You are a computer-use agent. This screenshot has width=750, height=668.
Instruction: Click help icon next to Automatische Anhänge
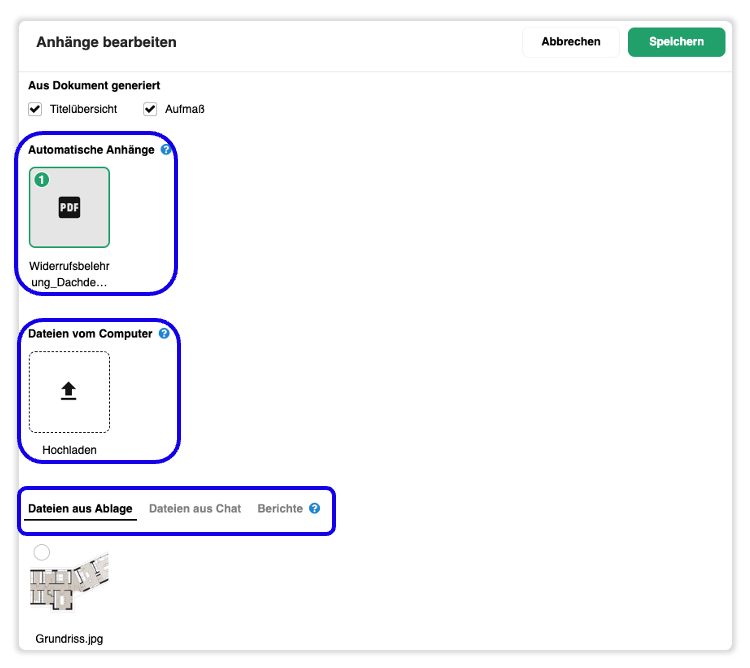165,150
